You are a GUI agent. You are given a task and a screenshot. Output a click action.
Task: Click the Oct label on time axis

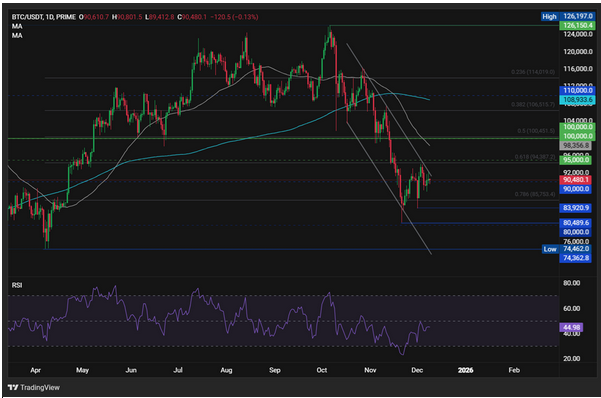point(322,370)
